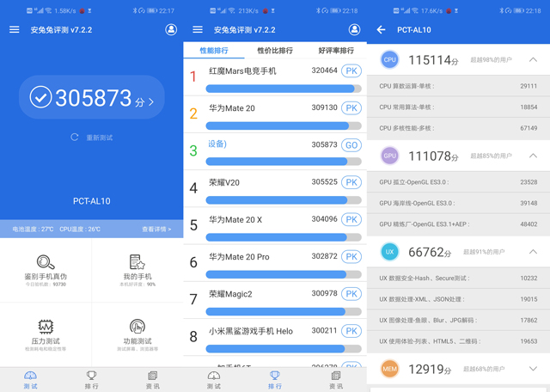Start 压力测试 stress test
Screen dimensions: 550x392
tap(46, 334)
